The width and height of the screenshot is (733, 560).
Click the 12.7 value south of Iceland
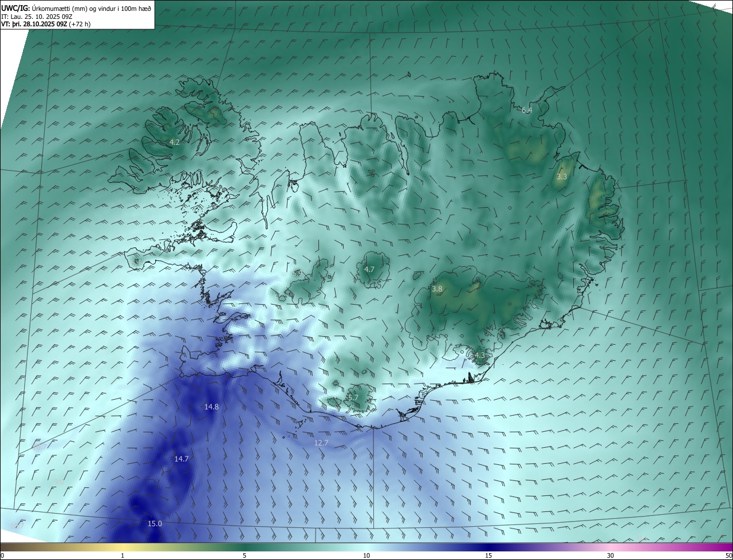point(321,443)
